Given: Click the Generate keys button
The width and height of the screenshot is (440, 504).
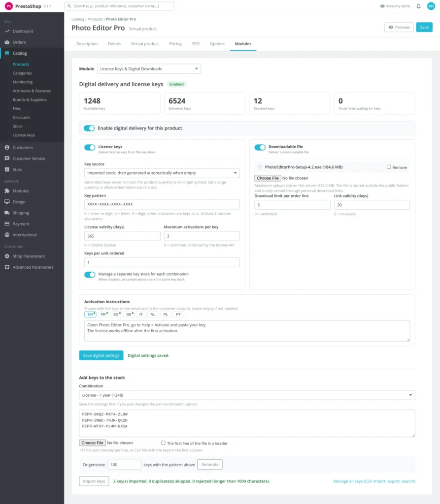Looking at the screenshot, I should [x=210, y=465].
